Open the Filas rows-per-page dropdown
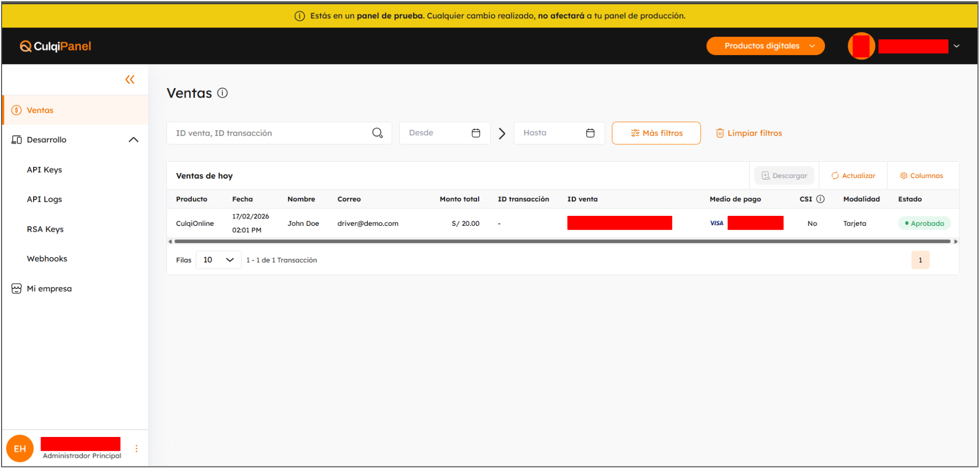The image size is (980, 469). click(219, 260)
